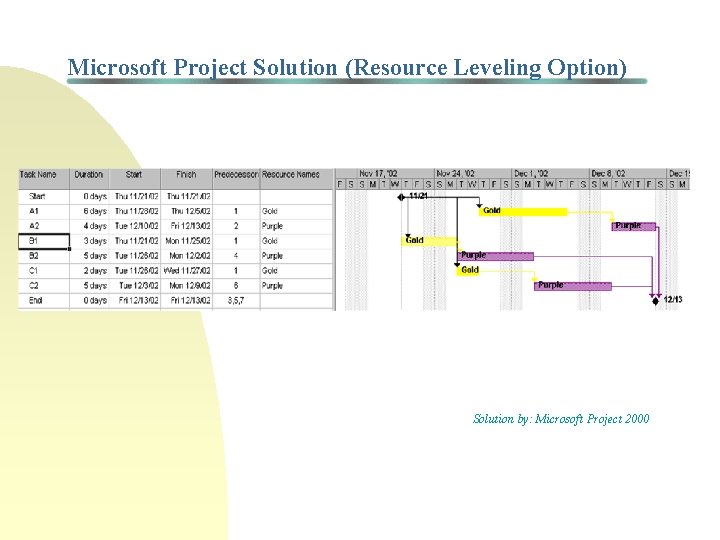Select the Purple Gantt bar for C2
Viewport: 720px width, 540px height.
(x=573, y=286)
